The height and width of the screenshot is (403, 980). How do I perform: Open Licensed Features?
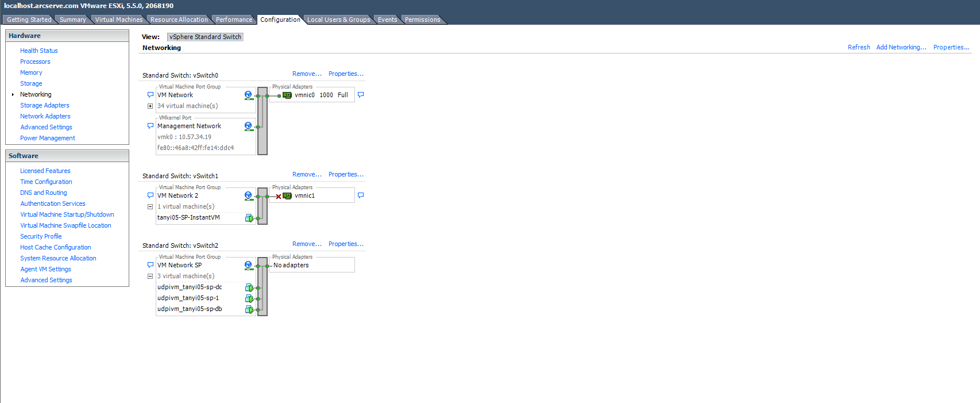(x=45, y=171)
